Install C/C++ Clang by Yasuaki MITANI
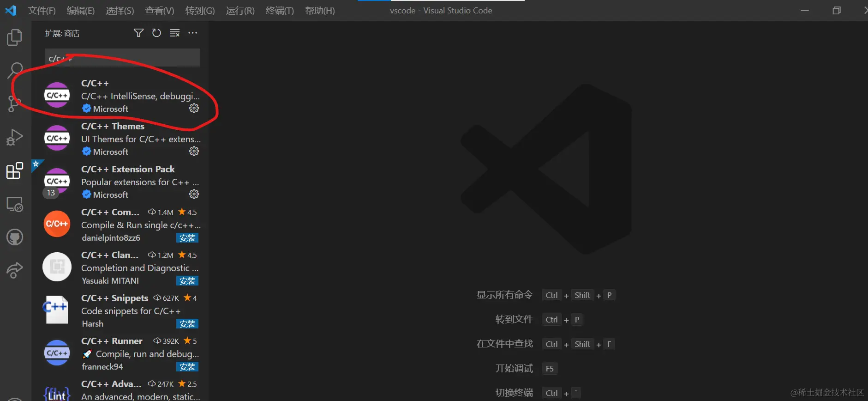The width and height of the screenshot is (868, 401). click(x=187, y=281)
